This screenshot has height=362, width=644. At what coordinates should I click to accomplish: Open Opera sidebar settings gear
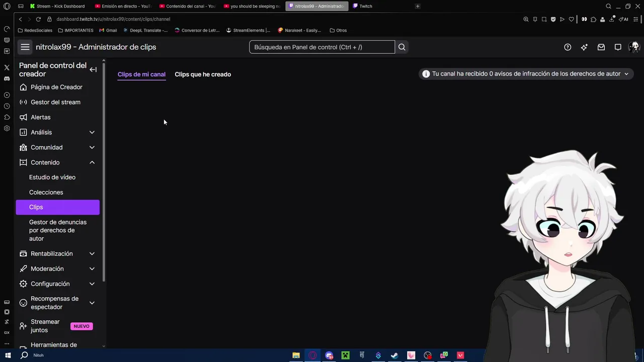(x=7, y=128)
